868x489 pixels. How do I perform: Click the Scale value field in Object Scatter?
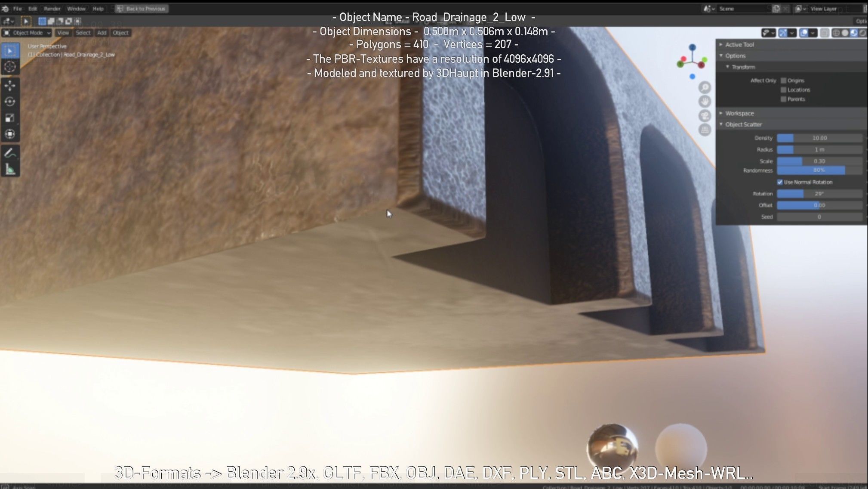coord(819,161)
